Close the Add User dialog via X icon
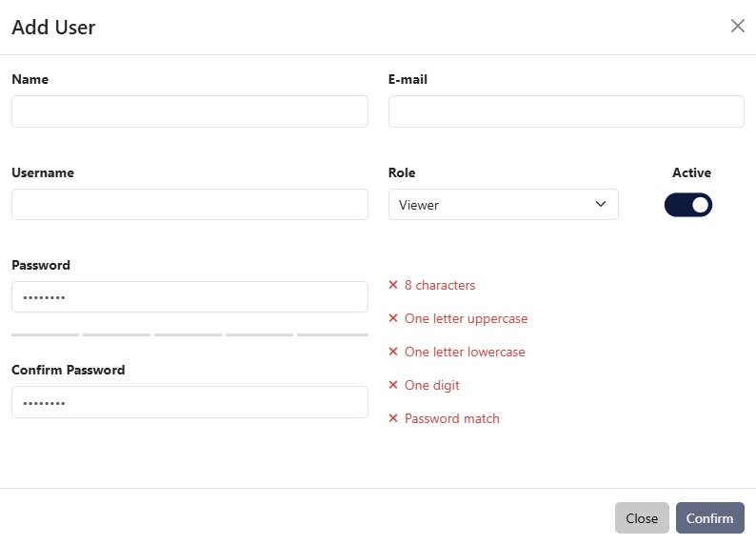Viewport: 756px width, 545px height. click(737, 26)
